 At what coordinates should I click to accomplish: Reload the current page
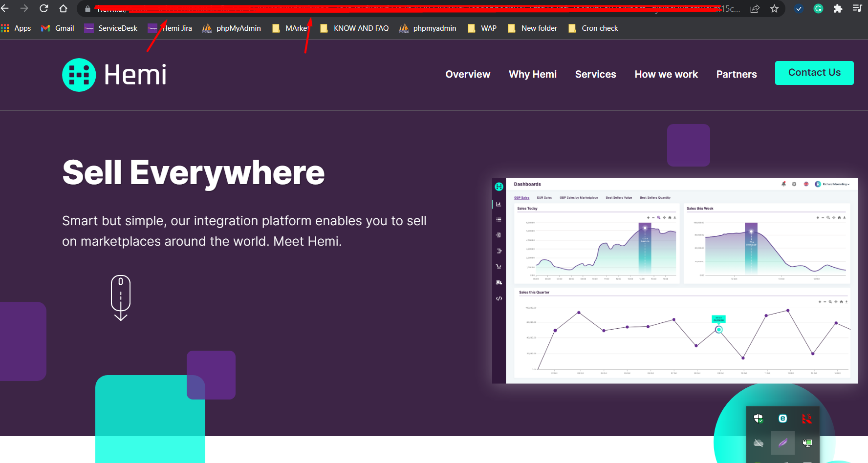point(43,8)
